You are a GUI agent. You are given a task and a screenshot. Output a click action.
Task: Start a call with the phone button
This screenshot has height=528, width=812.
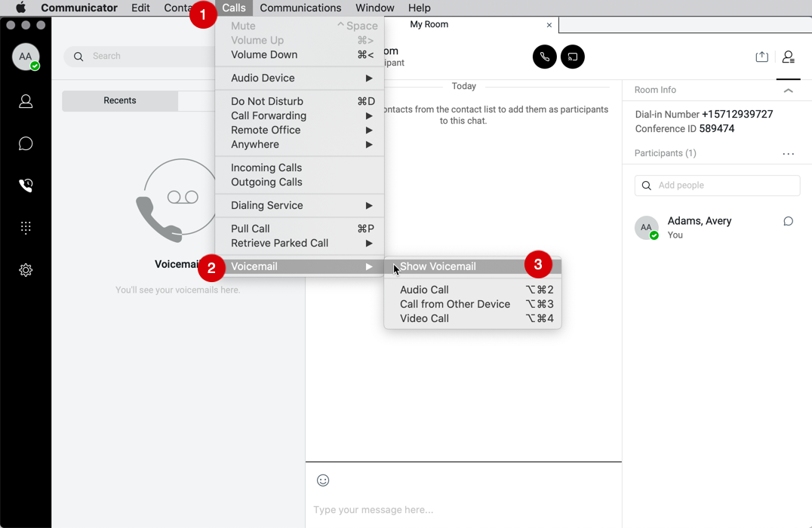[x=544, y=57]
